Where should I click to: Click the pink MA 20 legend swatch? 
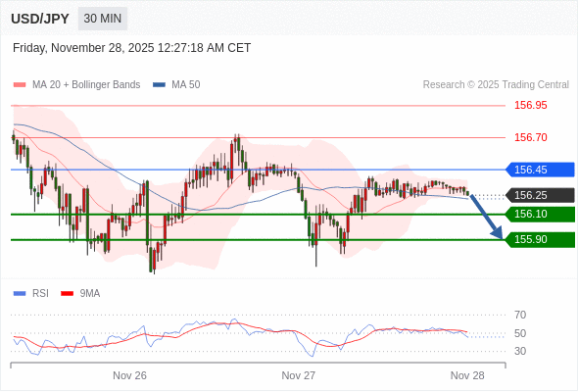pos(20,85)
